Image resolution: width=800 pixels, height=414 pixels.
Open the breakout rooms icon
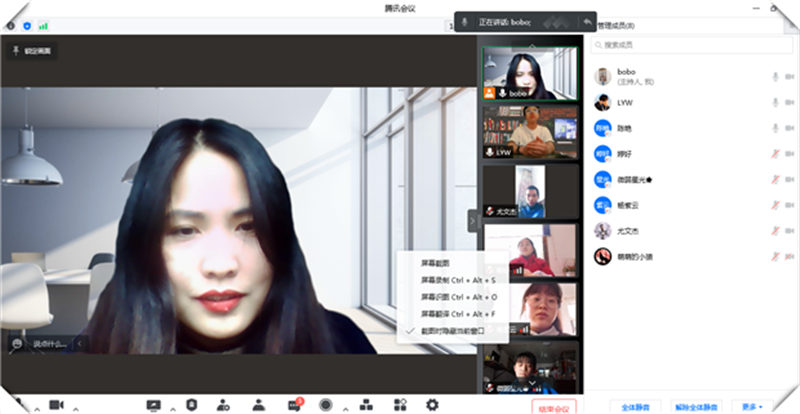pos(366,405)
